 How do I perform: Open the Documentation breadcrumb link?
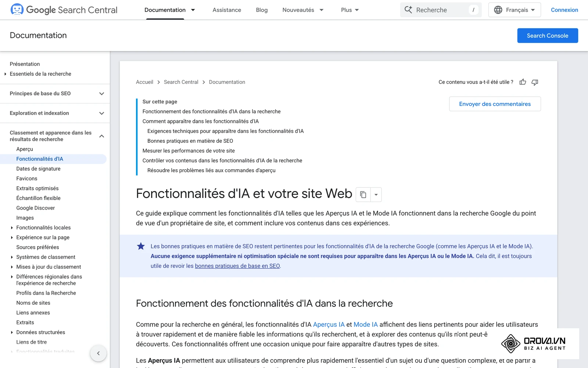(227, 82)
